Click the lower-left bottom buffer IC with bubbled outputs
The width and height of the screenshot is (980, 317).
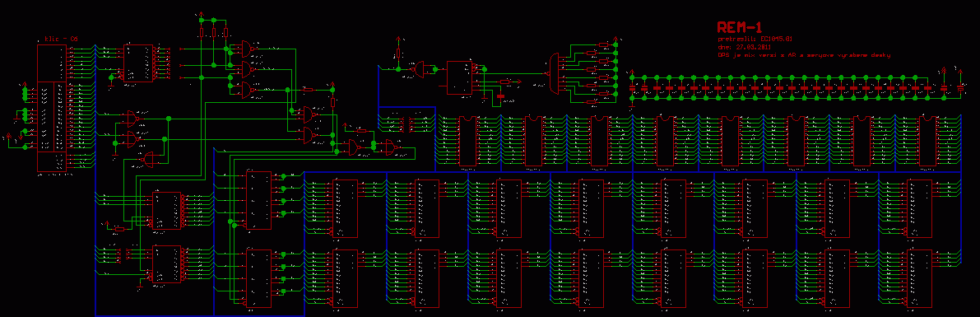pyautogui.click(x=167, y=263)
